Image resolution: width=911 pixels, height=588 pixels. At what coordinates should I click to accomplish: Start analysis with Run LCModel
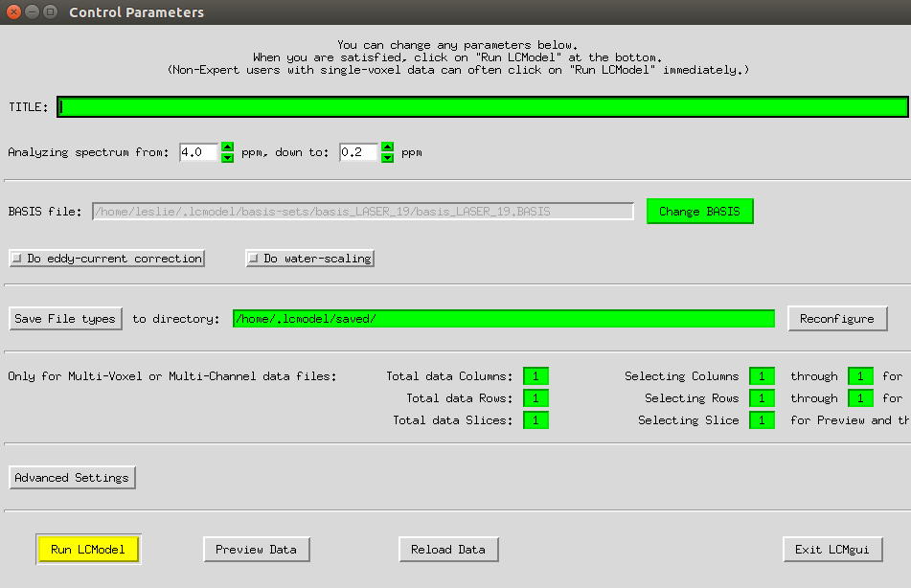(x=87, y=550)
